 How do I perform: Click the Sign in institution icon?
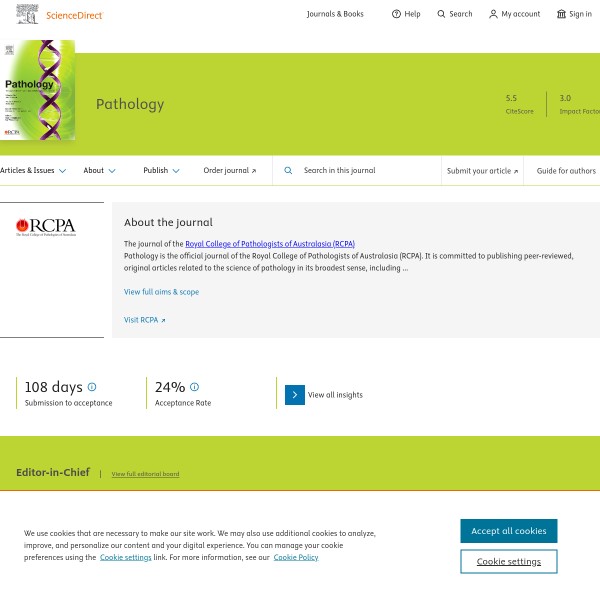(x=561, y=14)
